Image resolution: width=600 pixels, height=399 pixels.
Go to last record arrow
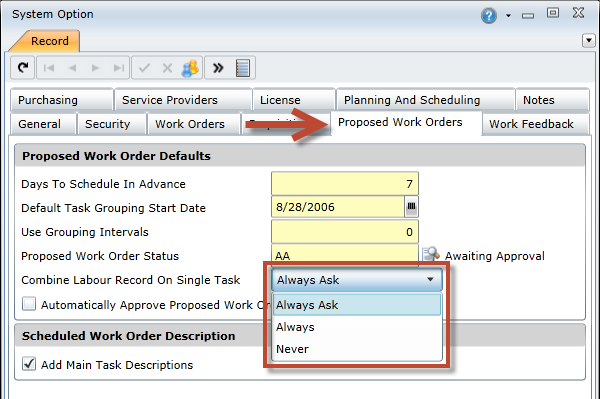tap(119, 68)
